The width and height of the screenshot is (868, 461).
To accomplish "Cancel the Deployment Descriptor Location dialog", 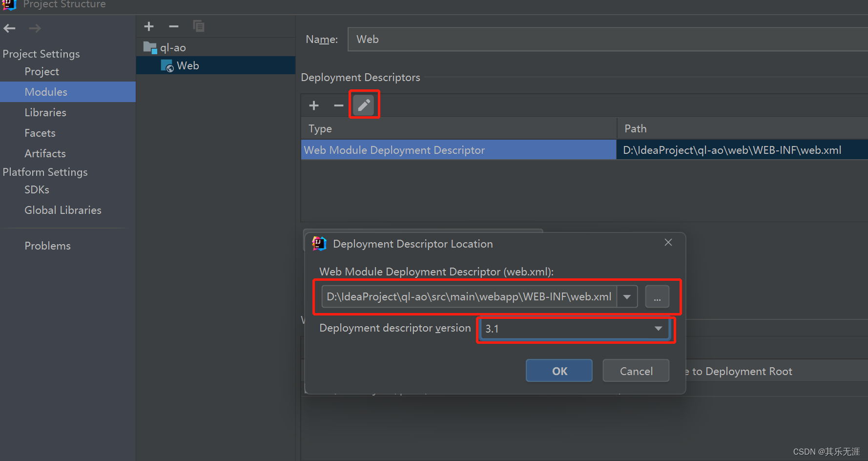I will pyautogui.click(x=636, y=371).
